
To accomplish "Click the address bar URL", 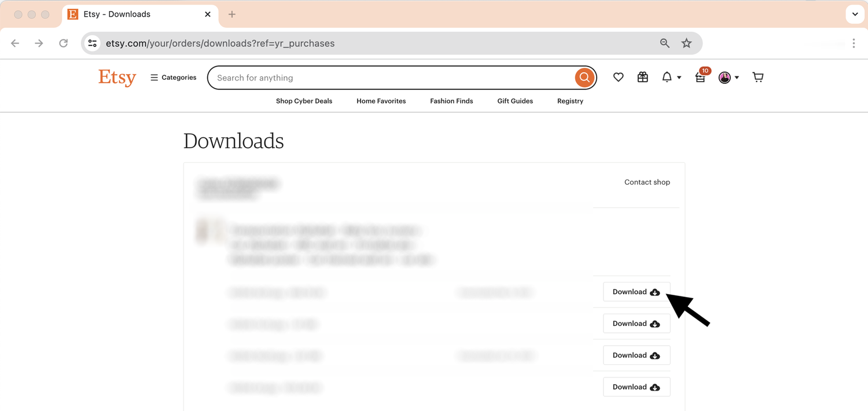I will point(220,43).
